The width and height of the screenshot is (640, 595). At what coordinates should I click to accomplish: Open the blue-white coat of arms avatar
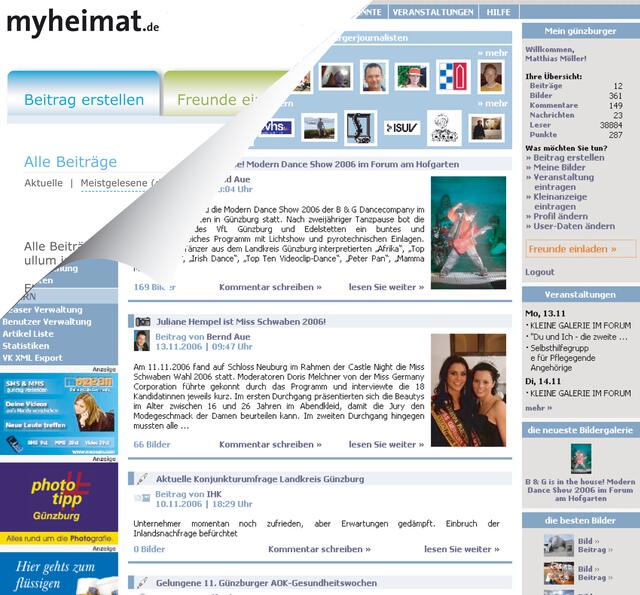[453, 77]
